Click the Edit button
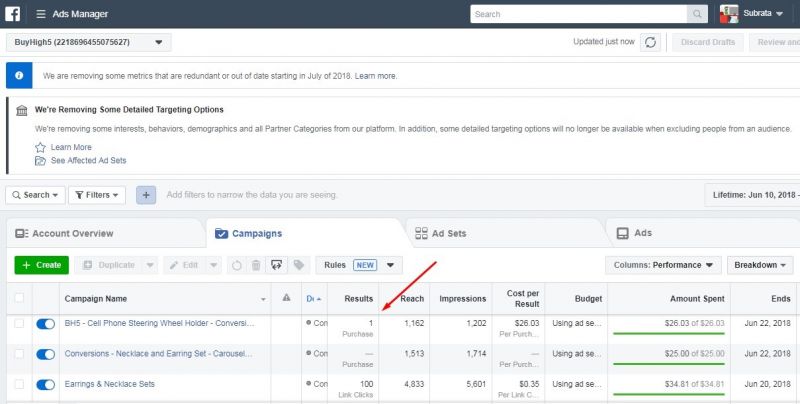800x404 pixels. (x=184, y=265)
